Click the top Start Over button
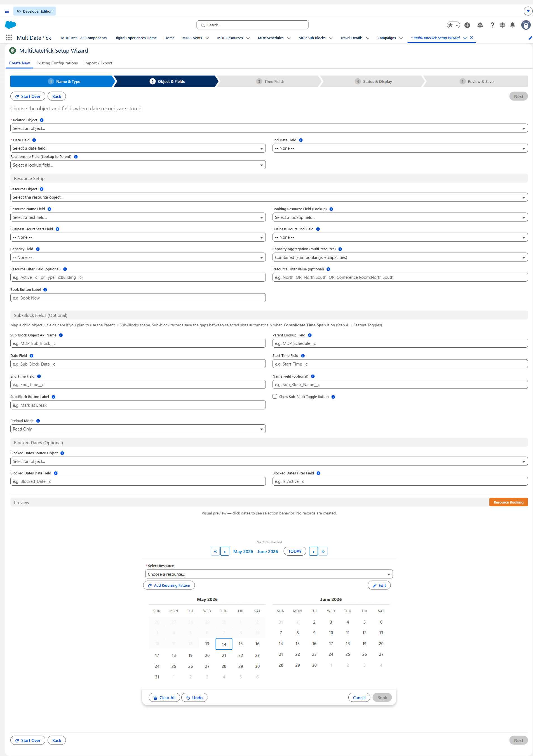 pos(28,97)
